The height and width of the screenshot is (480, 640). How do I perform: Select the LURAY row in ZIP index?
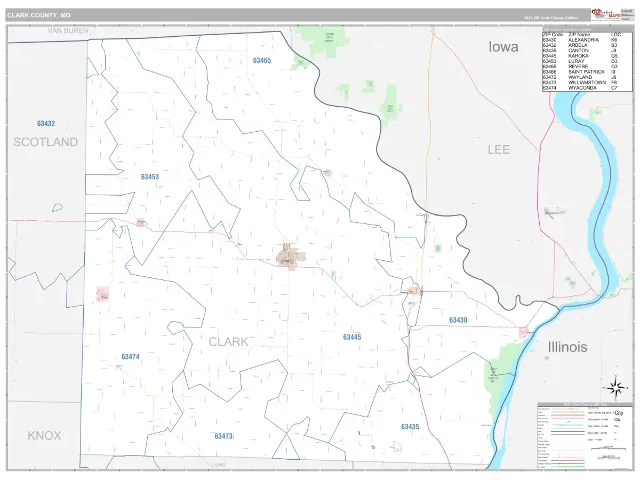click(587, 61)
